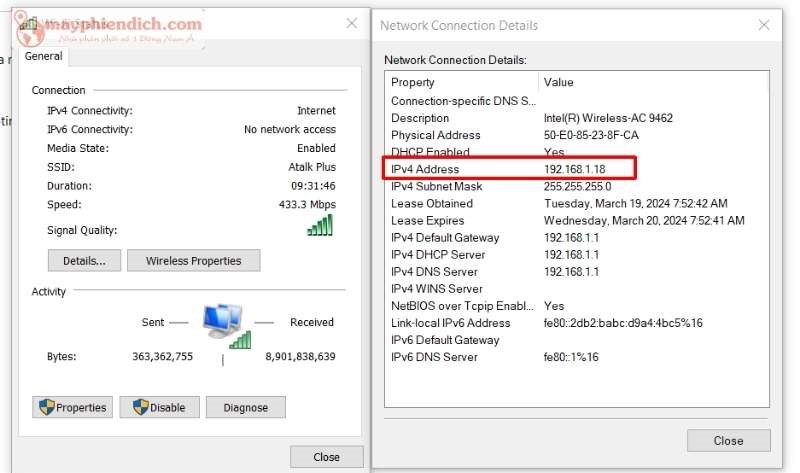Click the Media State value Enabled
The width and height of the screenshot is (800, 473).
[316, 148]
